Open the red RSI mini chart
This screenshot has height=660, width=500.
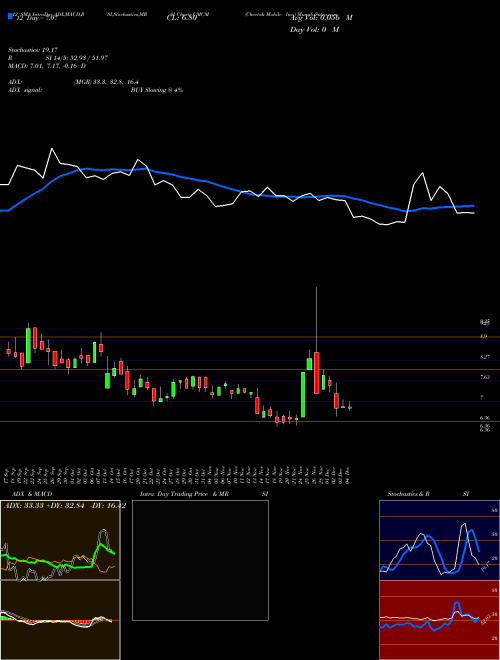point(439,620)
